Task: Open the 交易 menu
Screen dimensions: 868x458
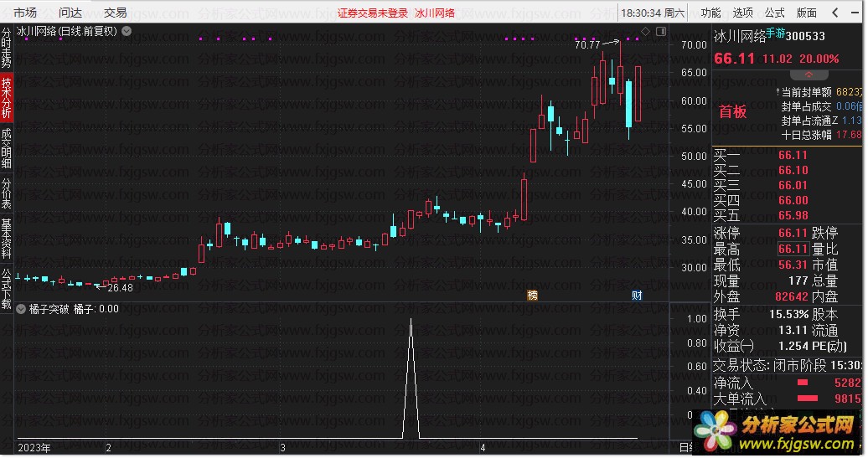Action: (115, 13)
